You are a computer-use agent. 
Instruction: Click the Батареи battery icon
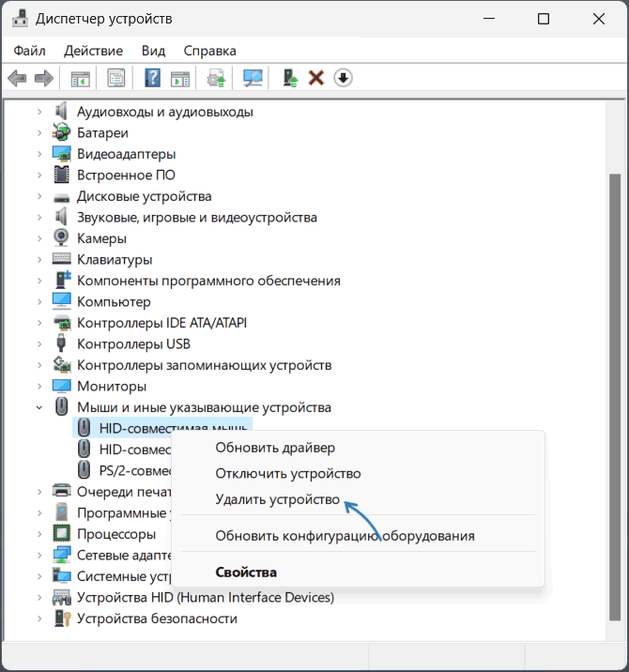click(61, 132)
